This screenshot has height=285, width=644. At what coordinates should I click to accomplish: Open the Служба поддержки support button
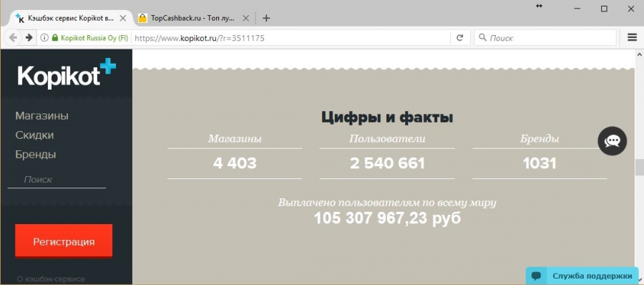tap(582, 276)
